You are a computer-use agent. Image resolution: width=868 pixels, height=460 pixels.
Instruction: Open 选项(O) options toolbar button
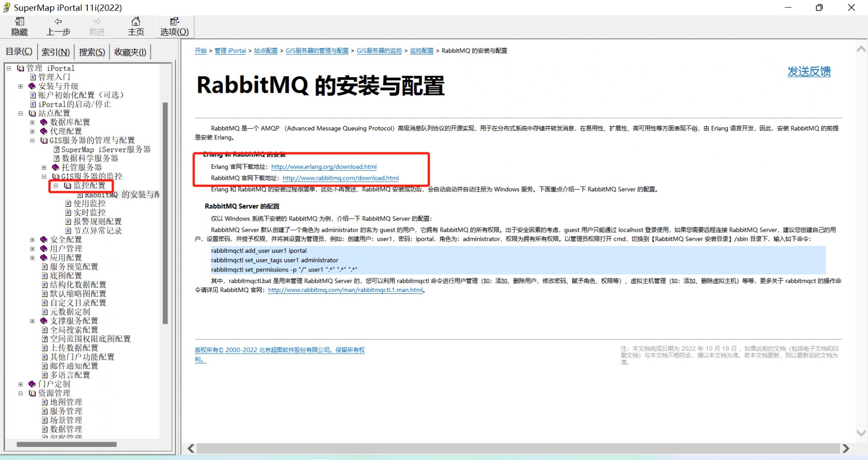coord(175,26)
